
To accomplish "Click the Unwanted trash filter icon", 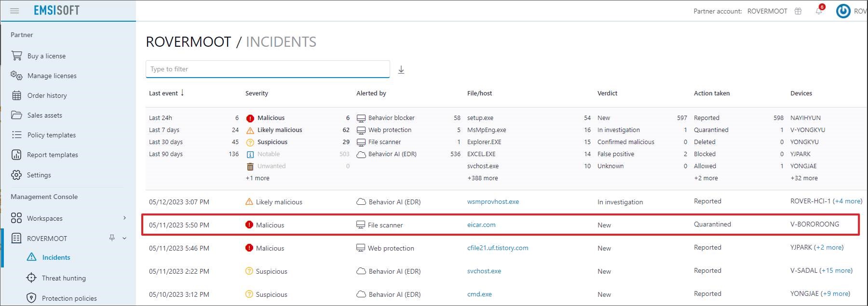I will point(250,166).
